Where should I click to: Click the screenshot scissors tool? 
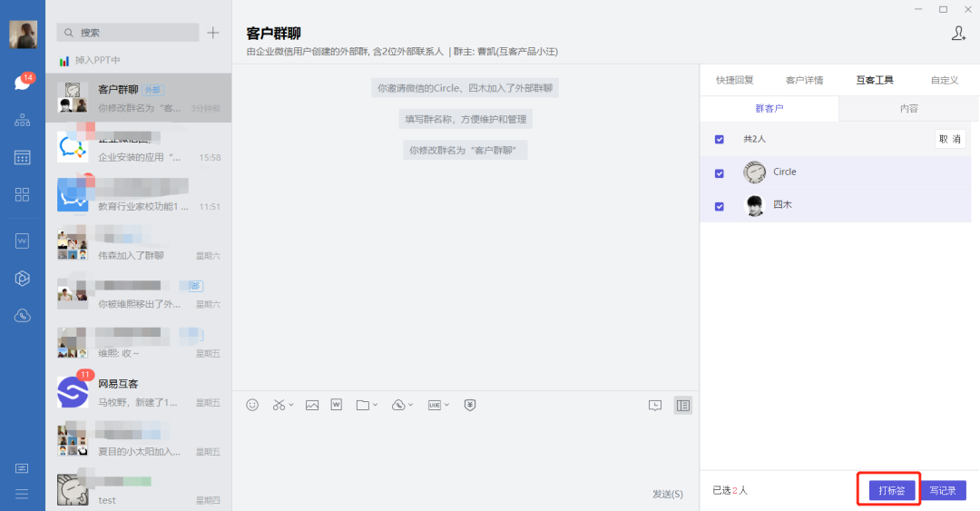(x=279, y=405)
